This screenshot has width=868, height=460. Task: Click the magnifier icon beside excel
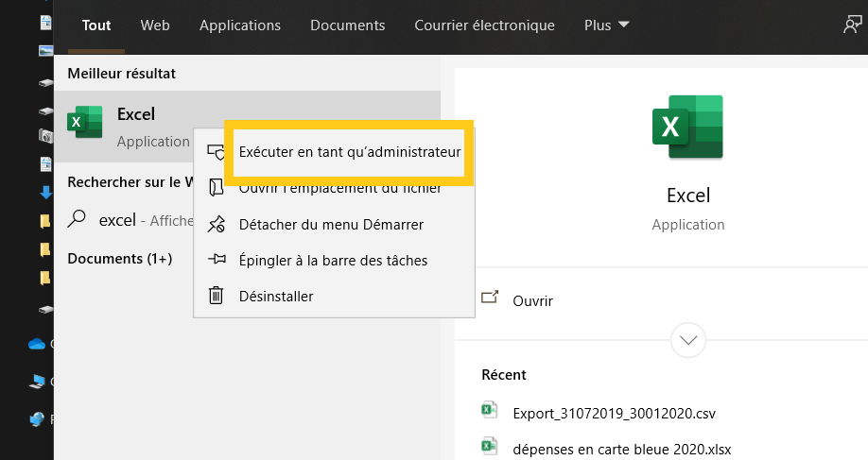pos(77,219)
